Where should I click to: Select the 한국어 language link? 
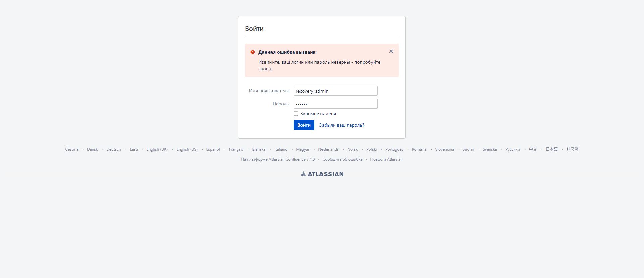point(572,149)
